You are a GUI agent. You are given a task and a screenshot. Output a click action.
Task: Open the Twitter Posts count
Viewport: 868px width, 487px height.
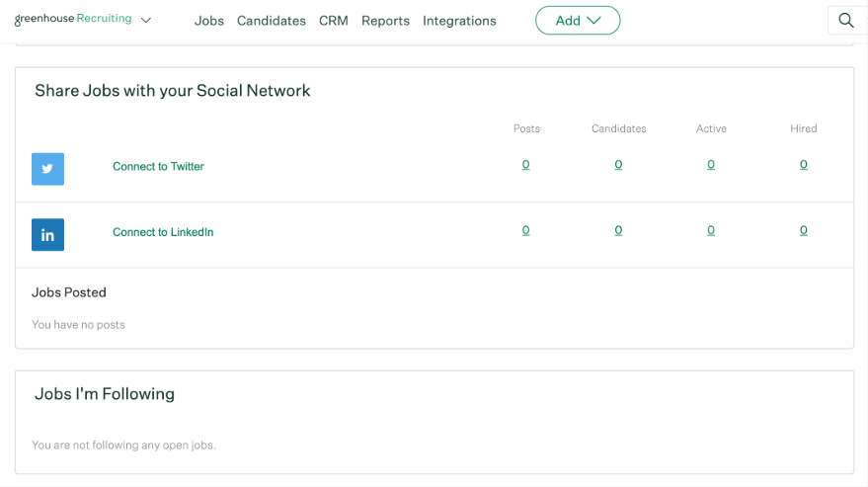525,165
